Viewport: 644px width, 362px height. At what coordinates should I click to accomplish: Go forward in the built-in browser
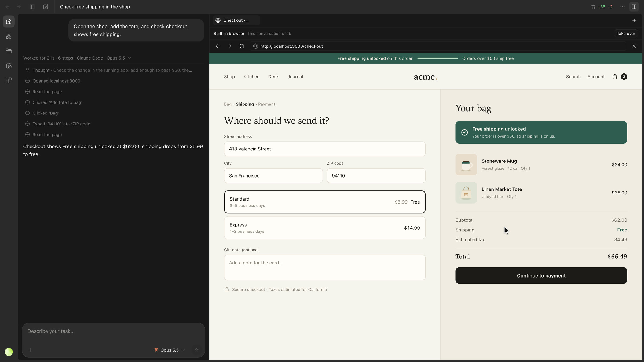230,46
